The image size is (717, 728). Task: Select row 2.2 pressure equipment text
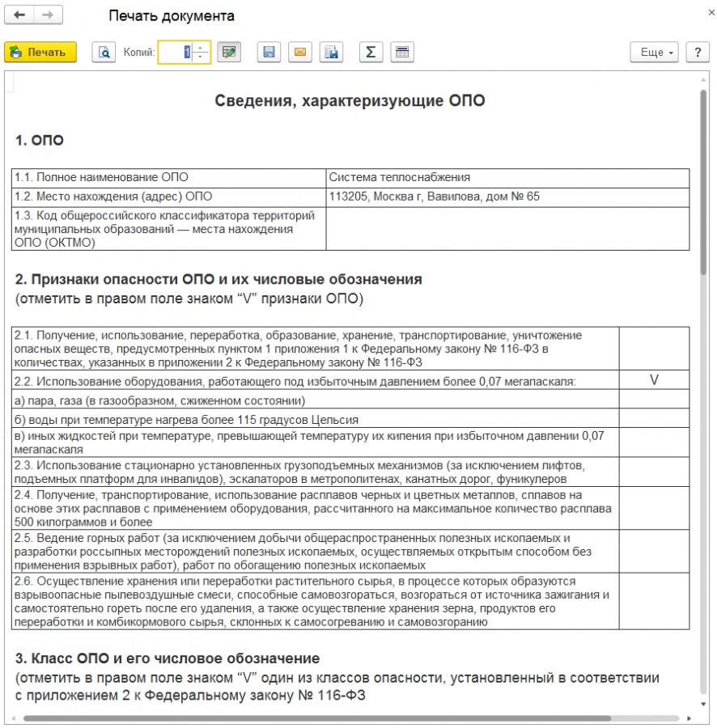point(316,380)
